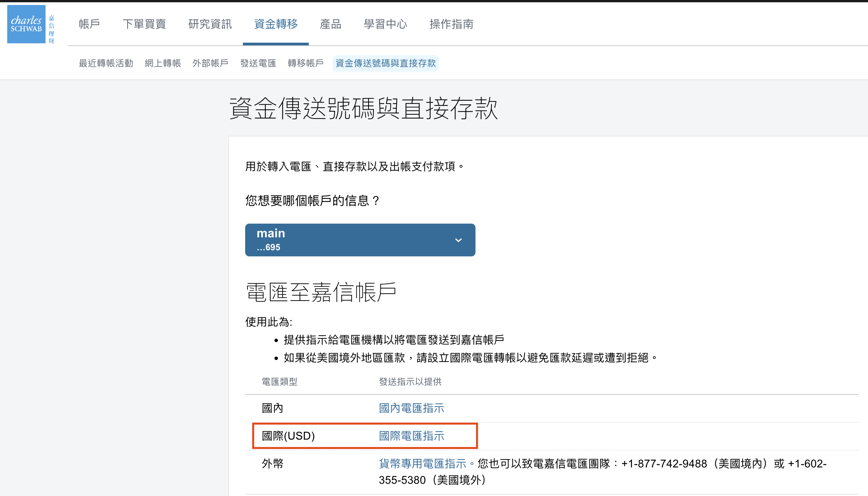Screen dimensions: 868x496
Task: Click the 發送指示以提供 column header
Action: 410,382
